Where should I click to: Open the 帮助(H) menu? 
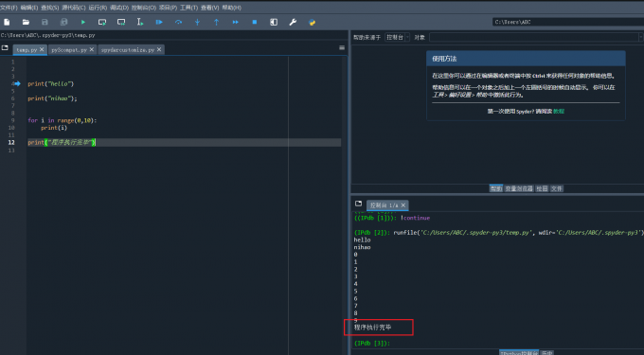coord(231,8)
